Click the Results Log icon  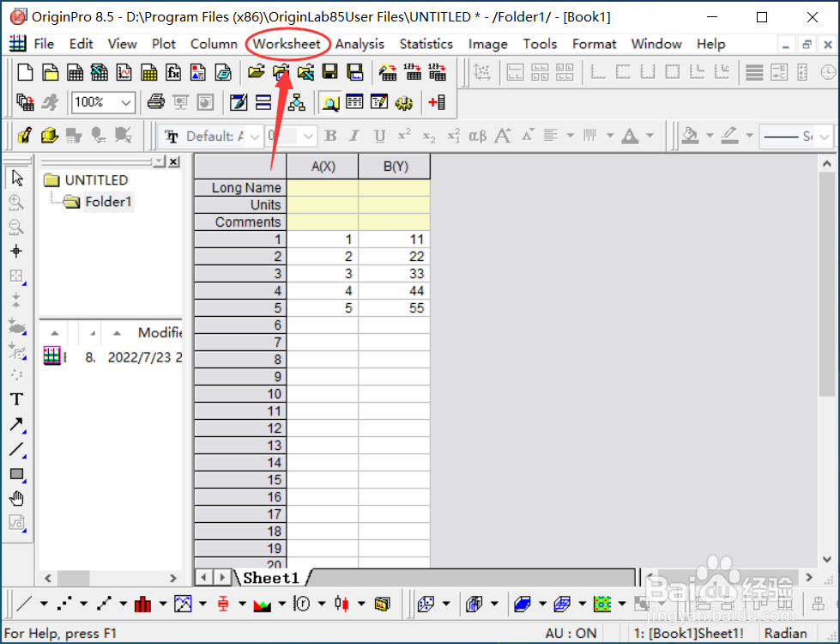click(354, 102)
